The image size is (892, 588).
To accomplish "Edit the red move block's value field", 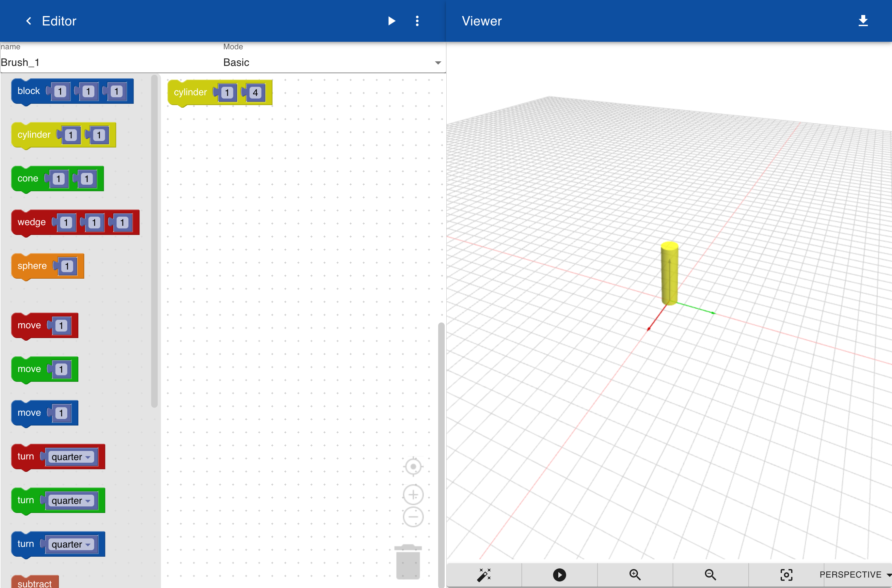I will (x=61, y=326).
